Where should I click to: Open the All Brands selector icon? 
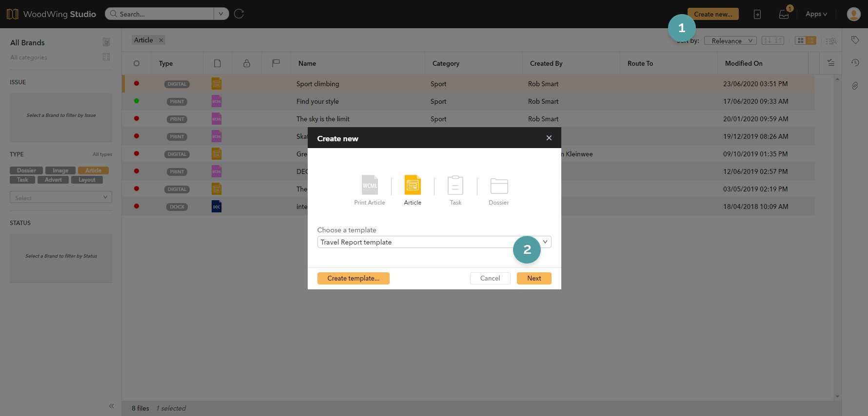[106, 42]
